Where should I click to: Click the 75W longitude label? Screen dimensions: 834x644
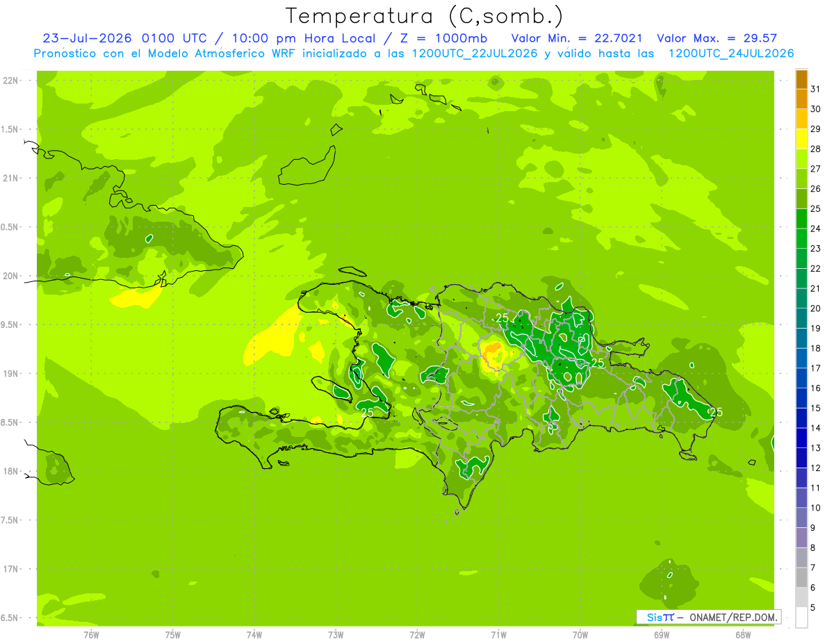[x=173, y=634]
